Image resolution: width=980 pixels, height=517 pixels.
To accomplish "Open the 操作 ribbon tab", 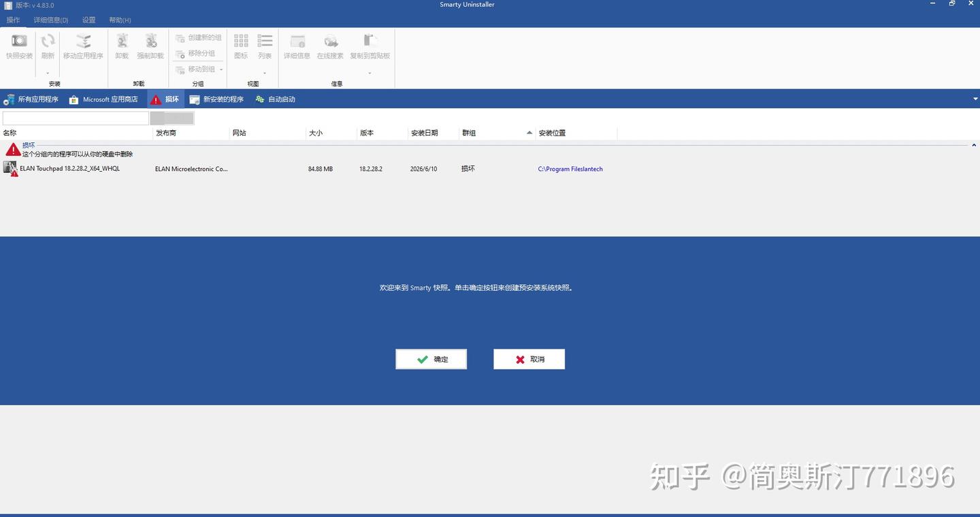I will tap(13, 20).
